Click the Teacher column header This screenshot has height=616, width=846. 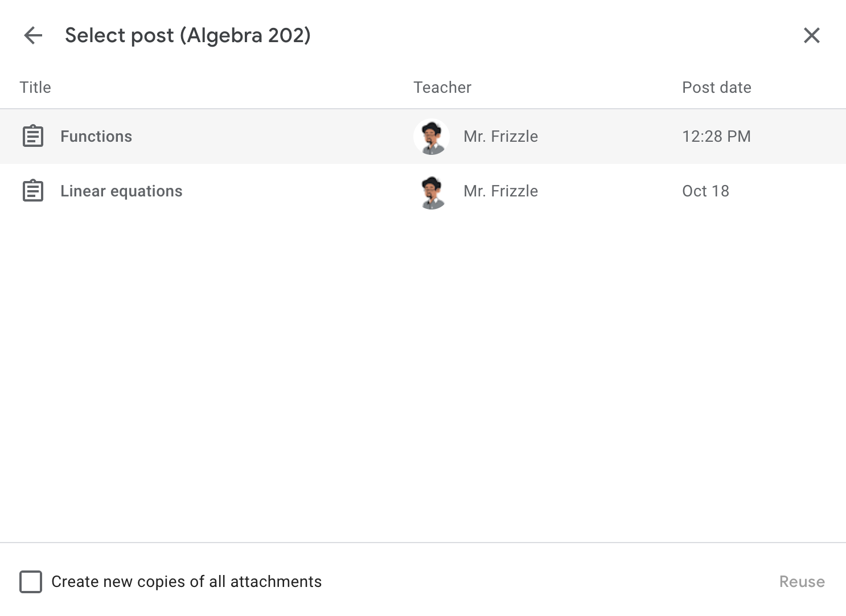tap(442, 88)
